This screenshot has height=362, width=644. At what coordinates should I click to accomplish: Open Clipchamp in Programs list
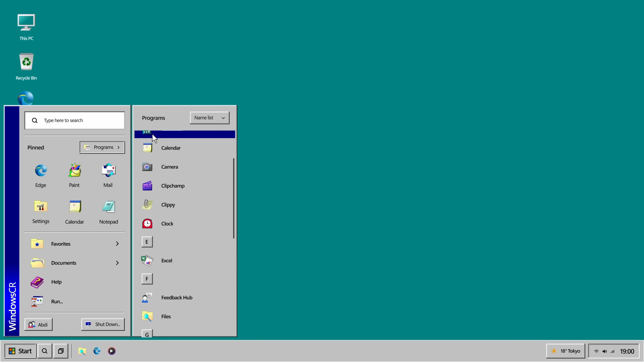[172, 186]
